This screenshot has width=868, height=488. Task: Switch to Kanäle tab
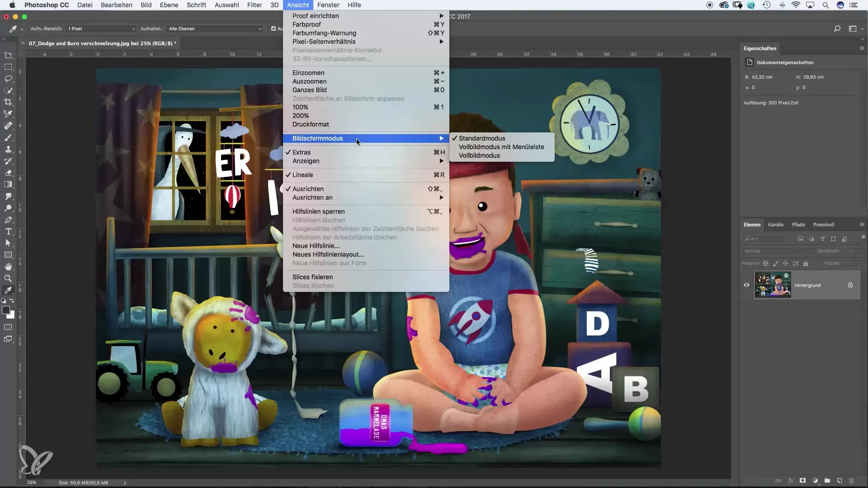[x=776, y=225]
